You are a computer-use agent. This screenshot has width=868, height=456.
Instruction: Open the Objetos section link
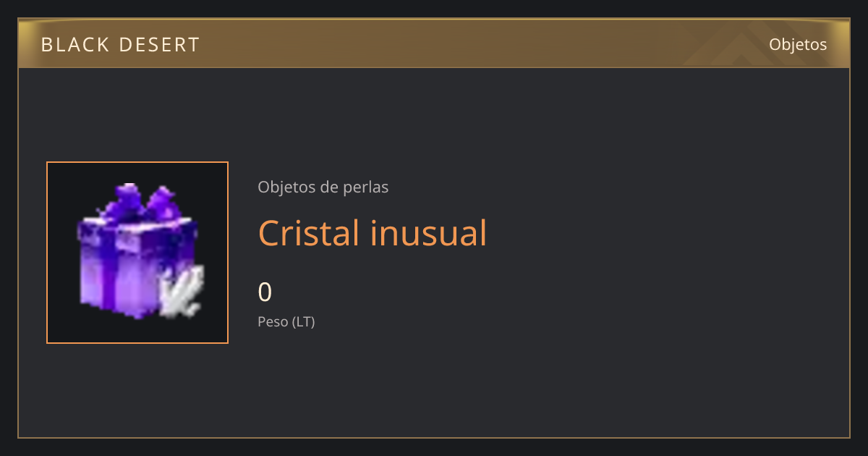[x=798, y=44]
